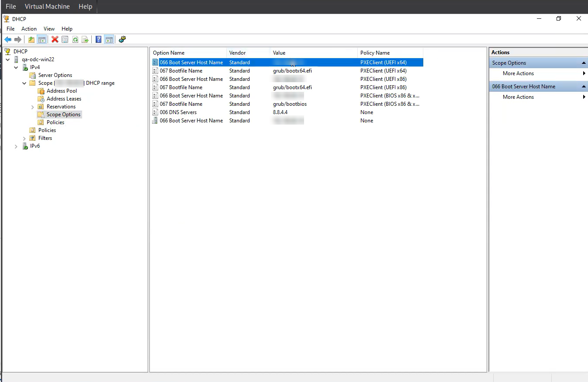The image size is (588, 382).
Task: Open the Action menu
Action: click(x=29, y=28)
